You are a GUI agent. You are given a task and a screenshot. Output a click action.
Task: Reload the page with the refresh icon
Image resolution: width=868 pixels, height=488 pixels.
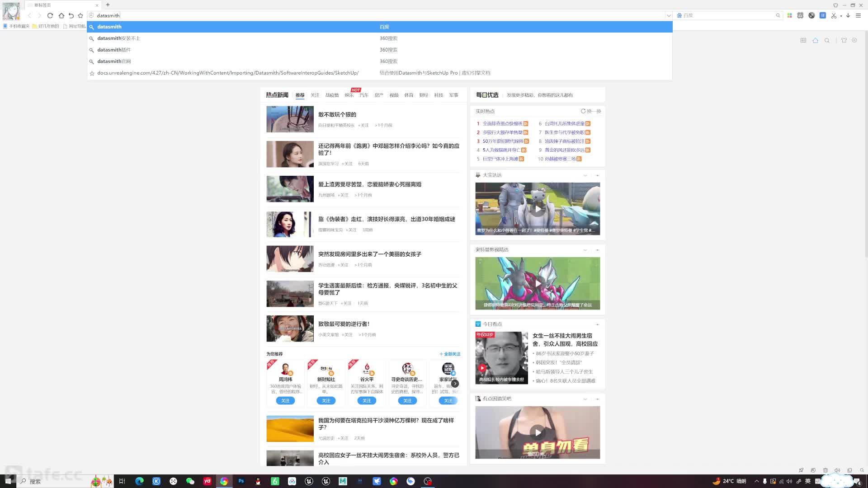point(50,15)
